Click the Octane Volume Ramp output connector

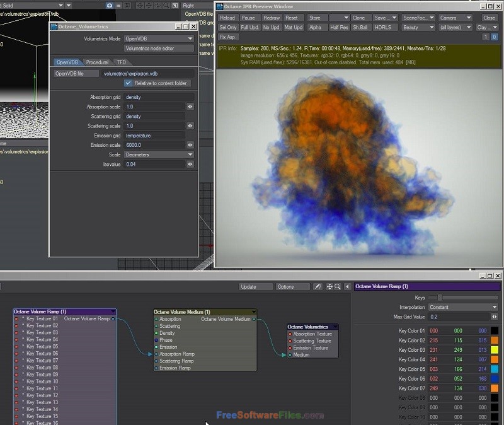click(113, 319)
